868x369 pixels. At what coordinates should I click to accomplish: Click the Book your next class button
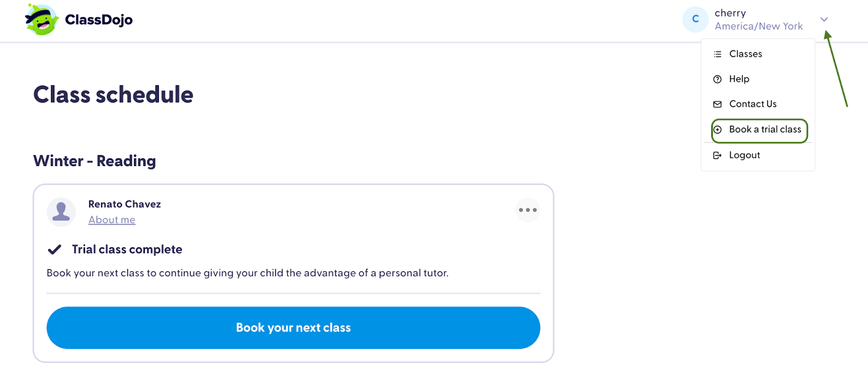[293, 327]
